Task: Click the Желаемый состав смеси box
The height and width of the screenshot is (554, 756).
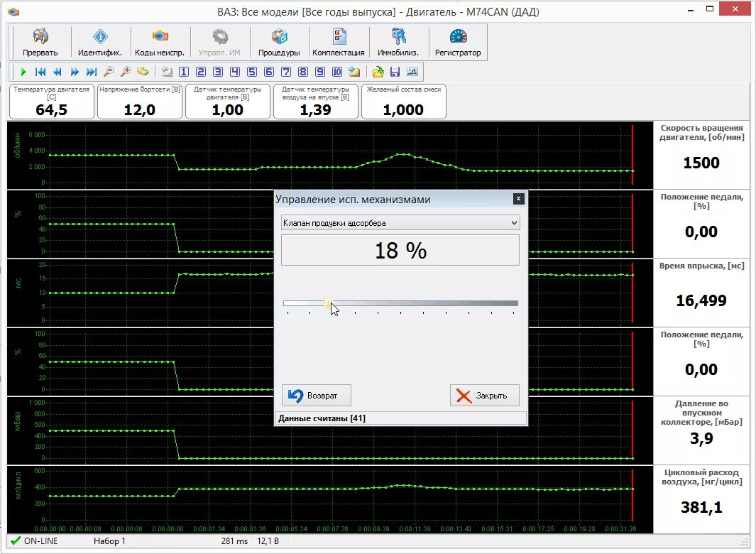Action: pos(403,102)
